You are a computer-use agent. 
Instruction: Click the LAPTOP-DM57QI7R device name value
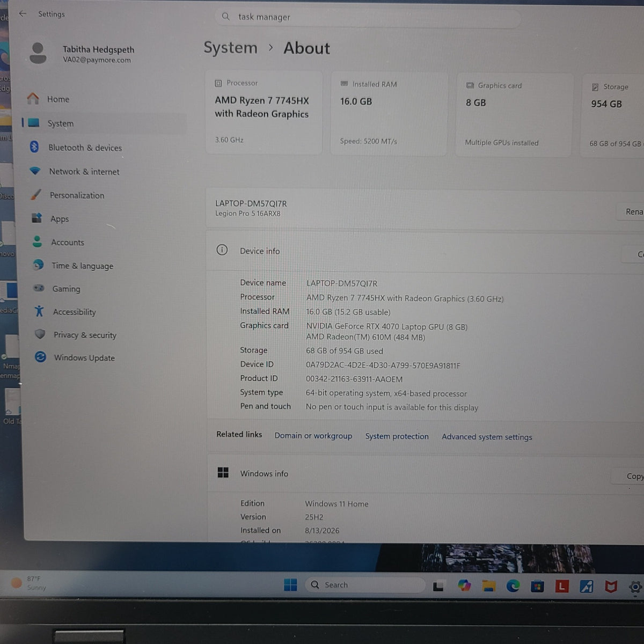point(342,283)
